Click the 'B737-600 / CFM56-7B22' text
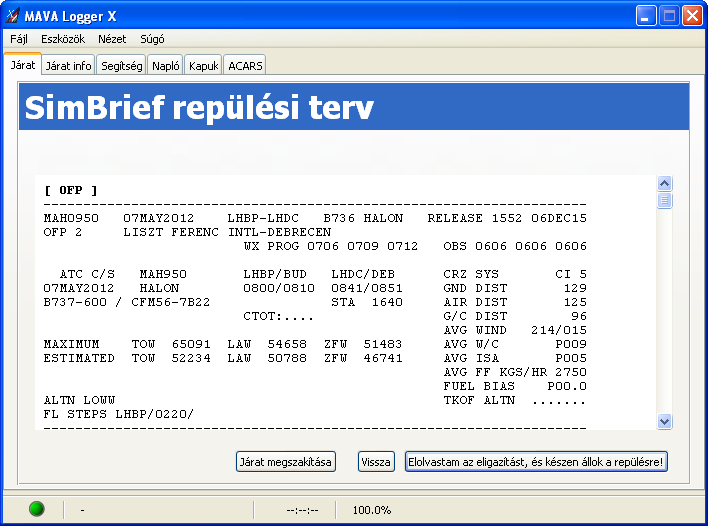 click(126, 302)
